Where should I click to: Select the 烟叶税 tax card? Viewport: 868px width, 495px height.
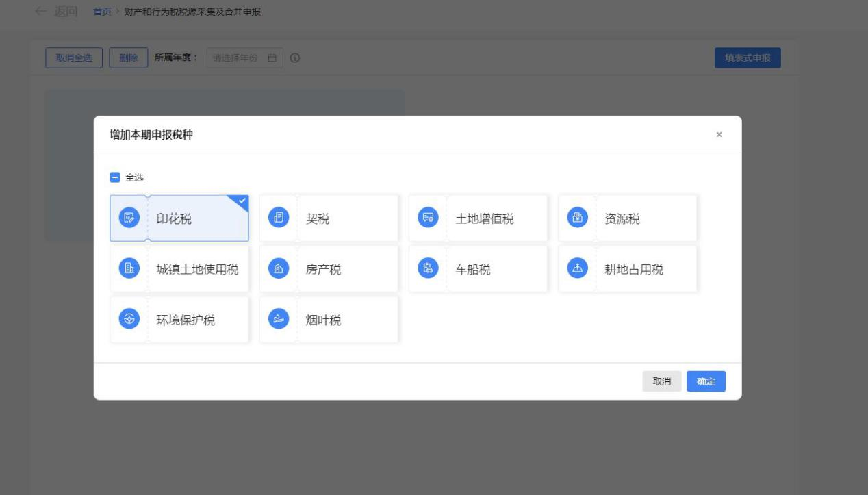click(329, 320)
